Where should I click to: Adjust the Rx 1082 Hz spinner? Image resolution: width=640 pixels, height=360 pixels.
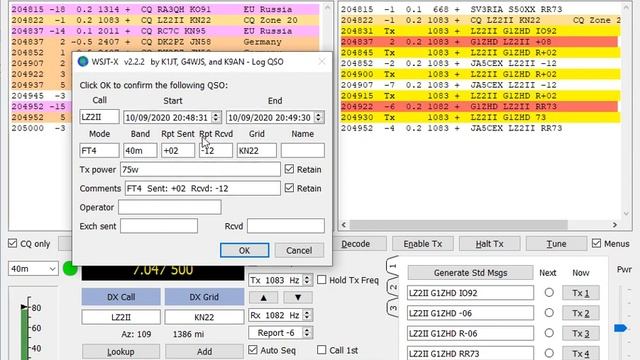coord(307,315)
